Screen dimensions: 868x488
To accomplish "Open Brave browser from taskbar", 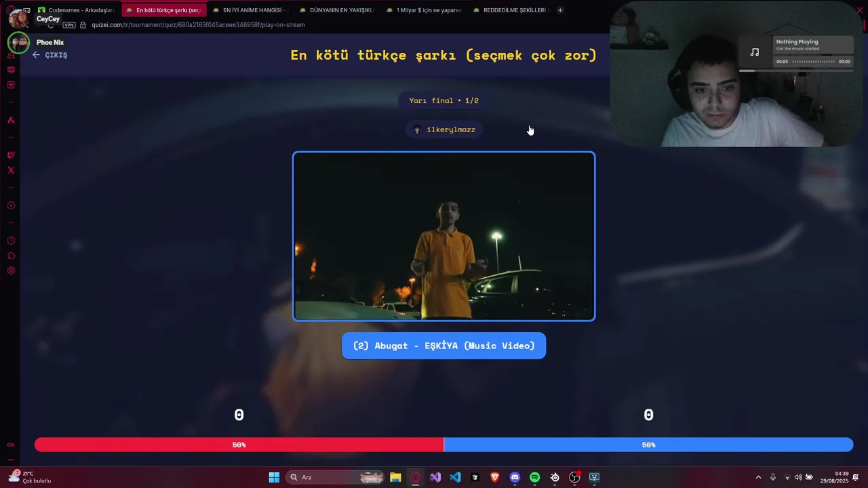I will pyautogui.click(x=495, y=477).
